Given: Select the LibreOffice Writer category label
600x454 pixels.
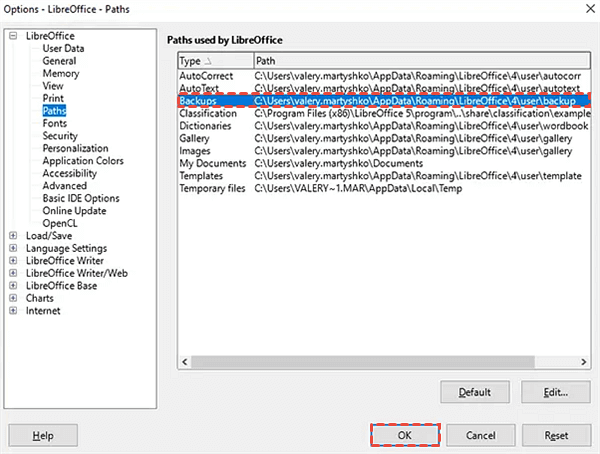Looking at the screenshot, I should coord(65,261).
